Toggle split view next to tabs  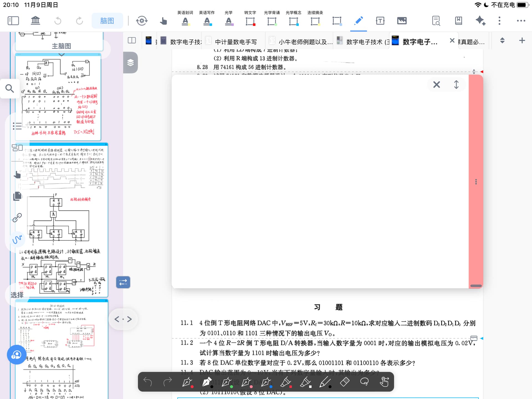coord(132,40)
